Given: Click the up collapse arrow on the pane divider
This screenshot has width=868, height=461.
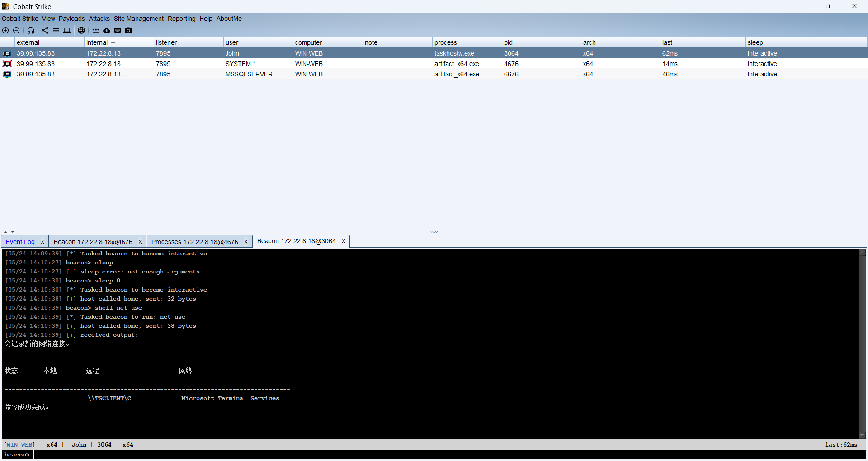Looking at the screenshot, I should [x=5, y=232].
